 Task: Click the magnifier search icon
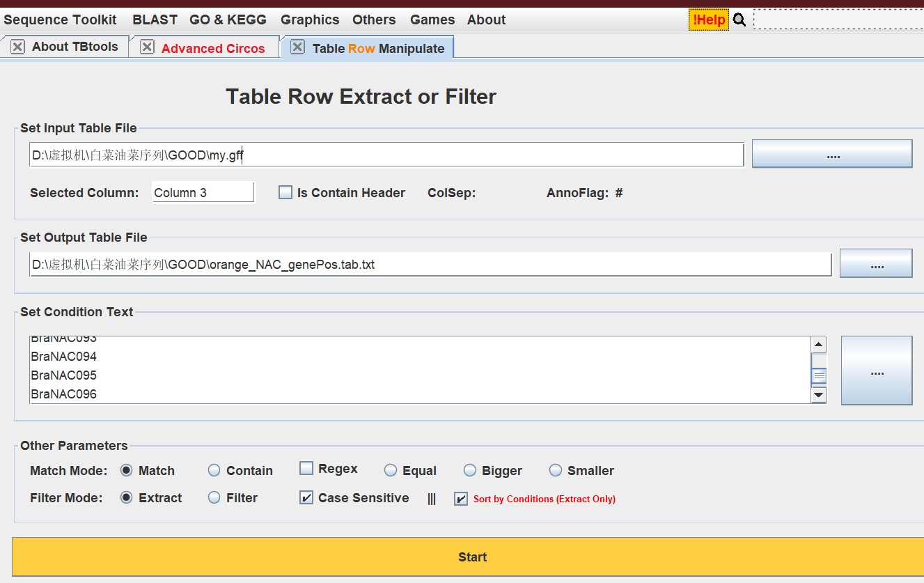tap(739, 20)
